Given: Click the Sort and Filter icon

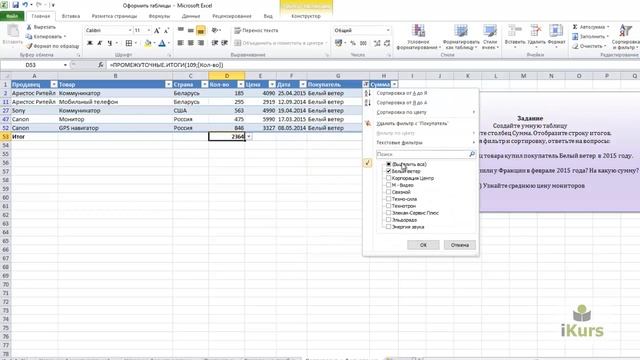Looking at the screenshot, I should coord(626,31).
